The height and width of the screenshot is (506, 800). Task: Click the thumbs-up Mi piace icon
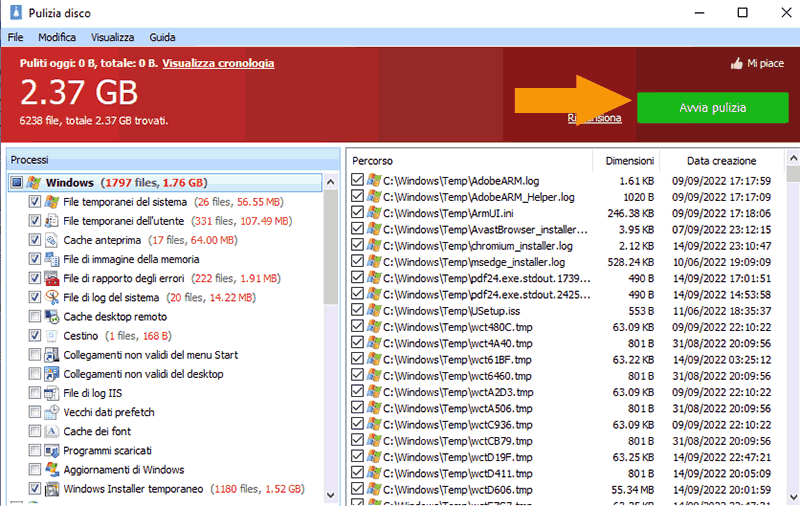pyautogui.click(x=736, y=63)
